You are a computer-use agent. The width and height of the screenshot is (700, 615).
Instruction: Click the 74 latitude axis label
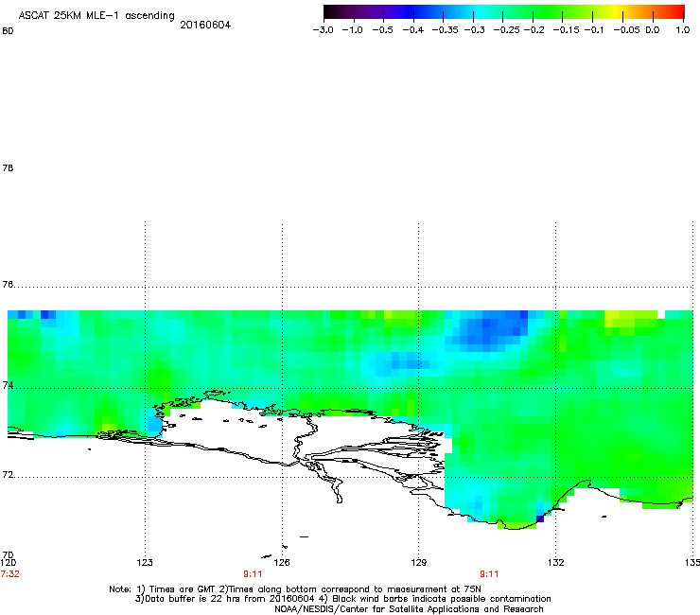point(8,385)
